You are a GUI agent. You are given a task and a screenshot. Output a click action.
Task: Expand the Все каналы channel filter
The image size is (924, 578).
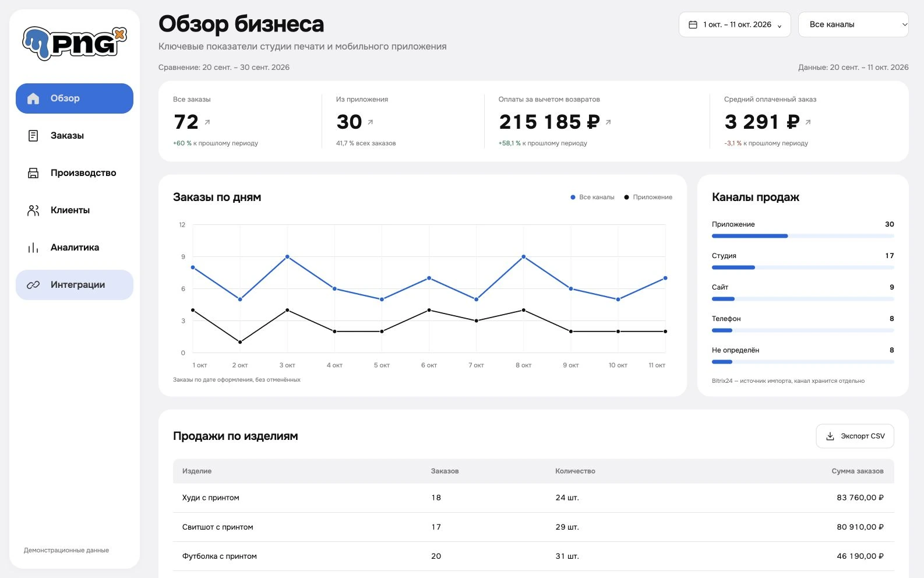click(x=854, y=24)
